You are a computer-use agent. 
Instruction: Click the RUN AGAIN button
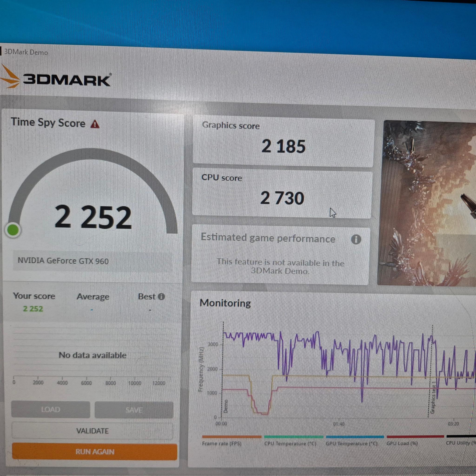coord(95,452)
